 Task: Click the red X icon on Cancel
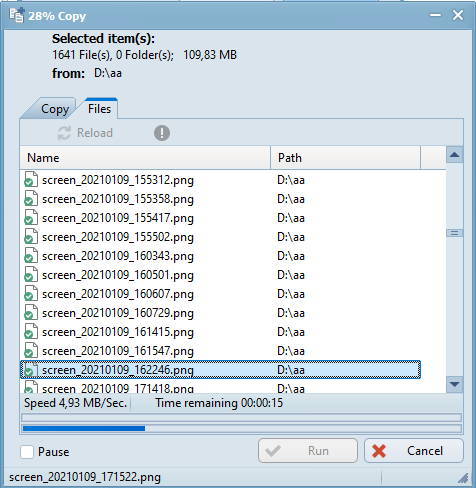[x=379, y=451]
